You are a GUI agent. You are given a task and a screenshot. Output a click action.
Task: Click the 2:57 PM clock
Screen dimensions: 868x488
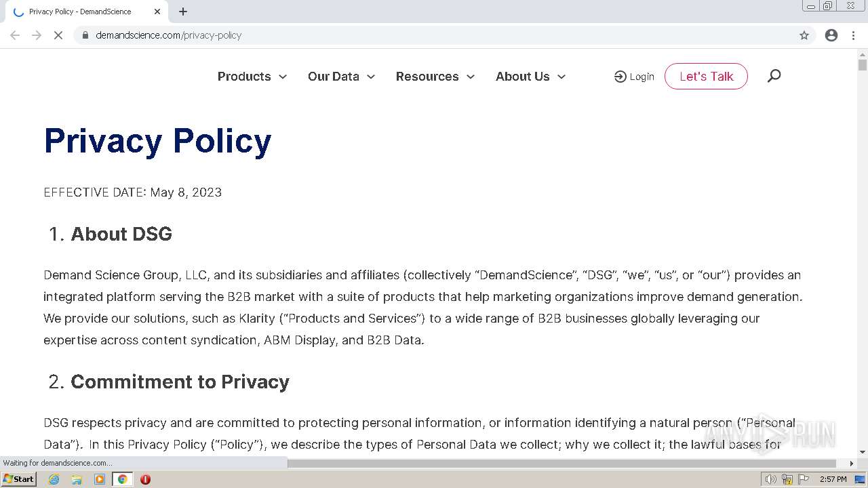point(833,479)
